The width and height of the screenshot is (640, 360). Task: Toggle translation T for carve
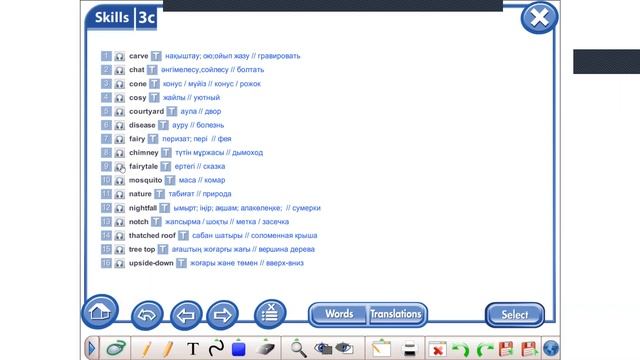(156, 56)
